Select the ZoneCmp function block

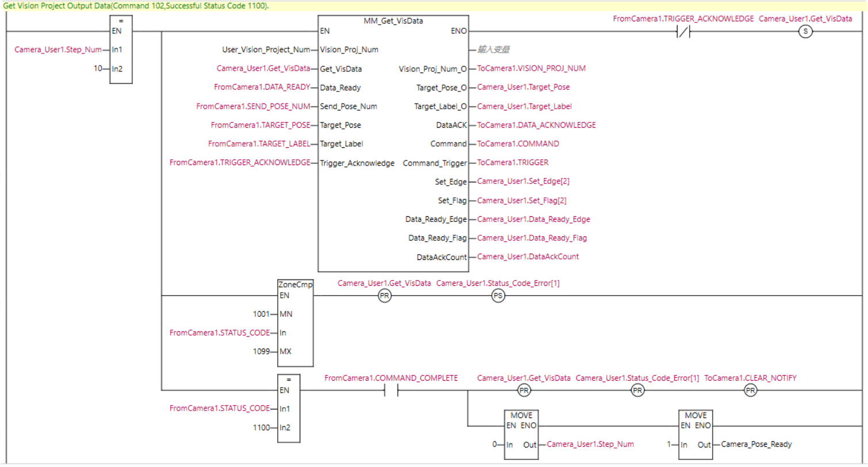pyautogui.click(x=295, y=323)
